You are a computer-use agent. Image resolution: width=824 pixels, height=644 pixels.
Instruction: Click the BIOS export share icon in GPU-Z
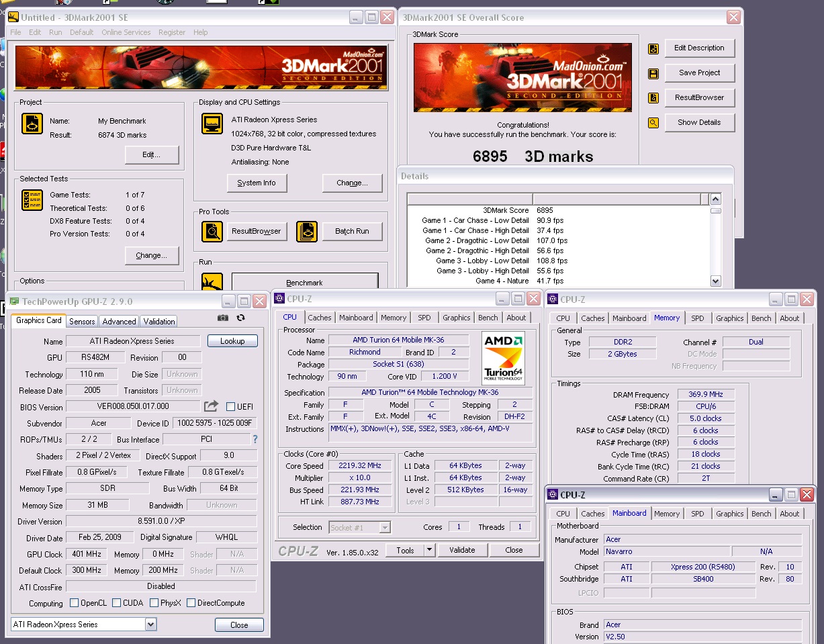pyautogui.click(x=211, y=406)
